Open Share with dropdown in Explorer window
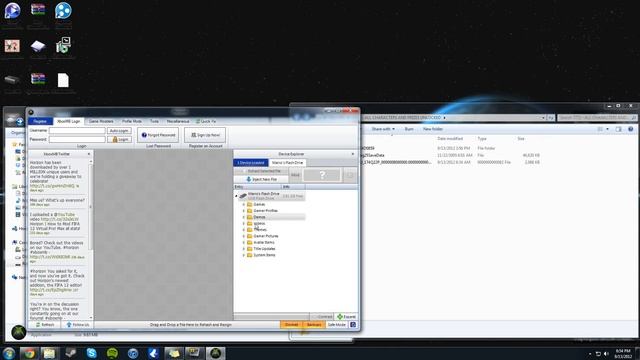The image size is (640, 360). (383, 129)
